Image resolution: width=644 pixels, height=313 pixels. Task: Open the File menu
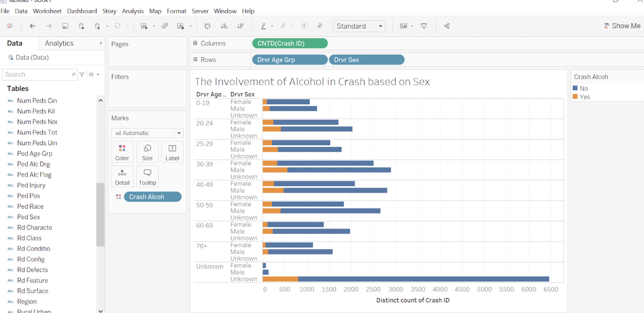click(5, 11)
